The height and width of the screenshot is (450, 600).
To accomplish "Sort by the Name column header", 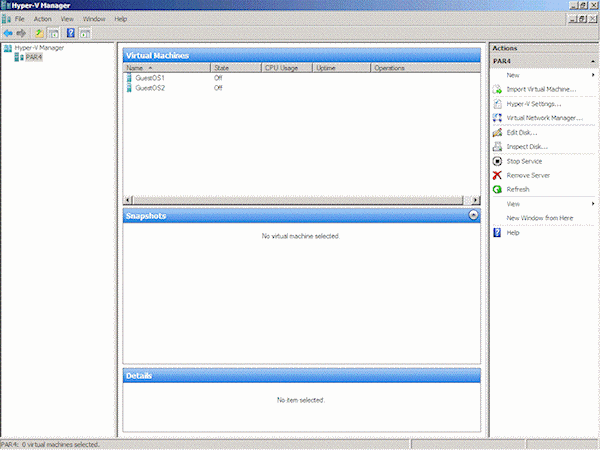I will pos(167,68).
